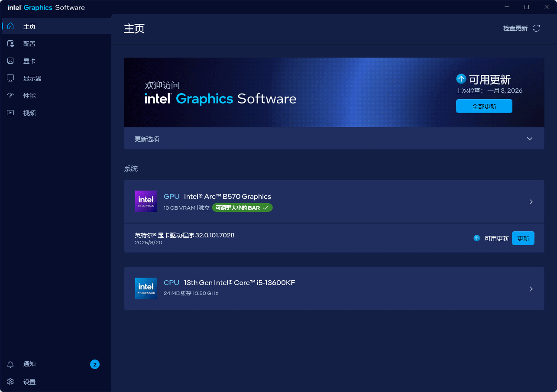
Task: Click the 可调整大小的 BAR green badge
Action: [242, 207]
